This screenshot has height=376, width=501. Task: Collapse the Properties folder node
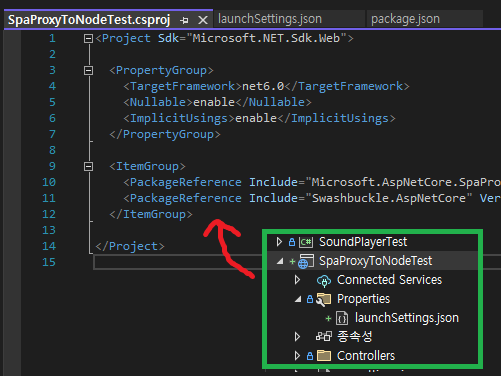point(298,299)
